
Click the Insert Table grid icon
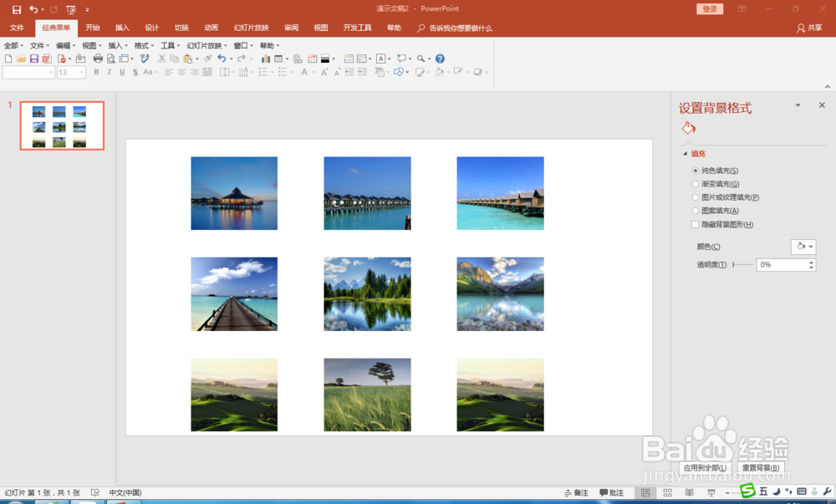tap(278, 59)
